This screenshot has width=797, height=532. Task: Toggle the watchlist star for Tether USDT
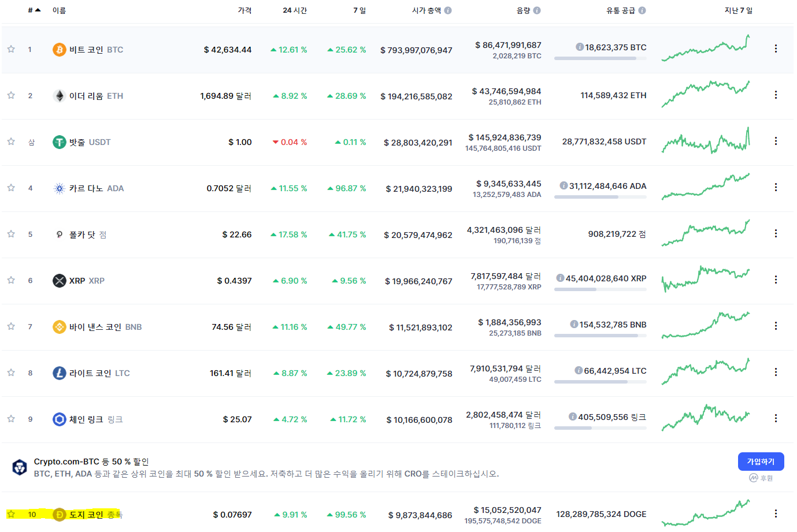(11, 142)
